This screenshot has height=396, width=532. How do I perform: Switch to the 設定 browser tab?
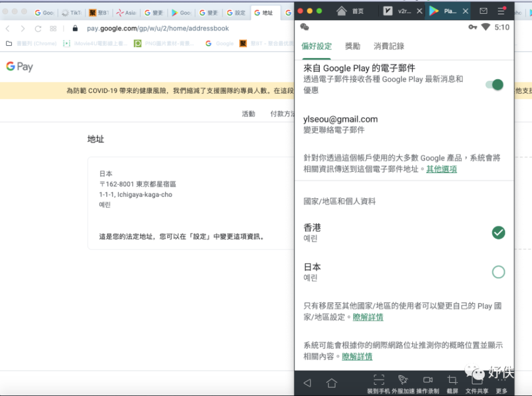[236, 13]
